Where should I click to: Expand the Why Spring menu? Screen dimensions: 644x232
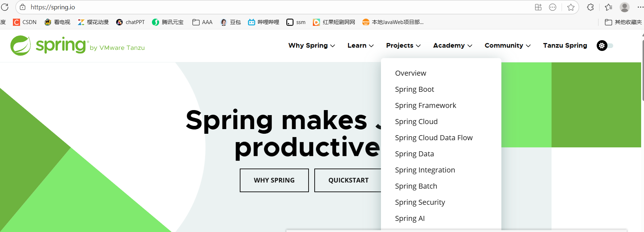311,46
